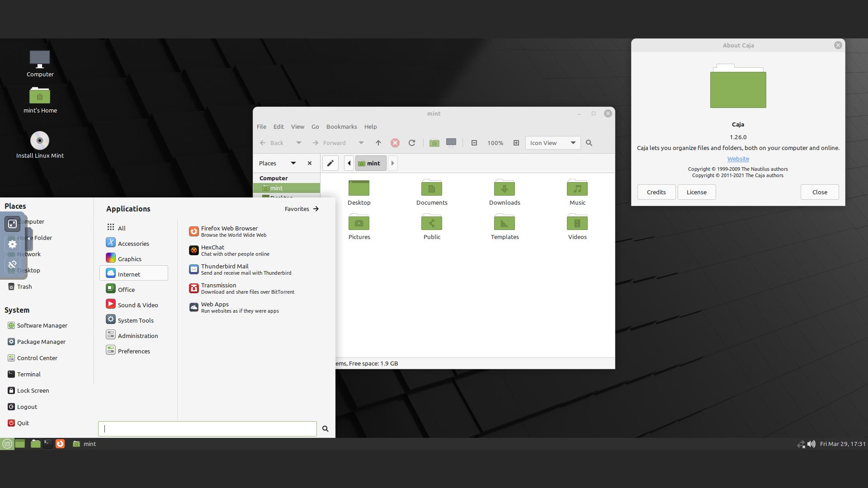Viewport: 868px width, 488px height.
Task: Click in the menu search field
Action: [x=207, y=428]
